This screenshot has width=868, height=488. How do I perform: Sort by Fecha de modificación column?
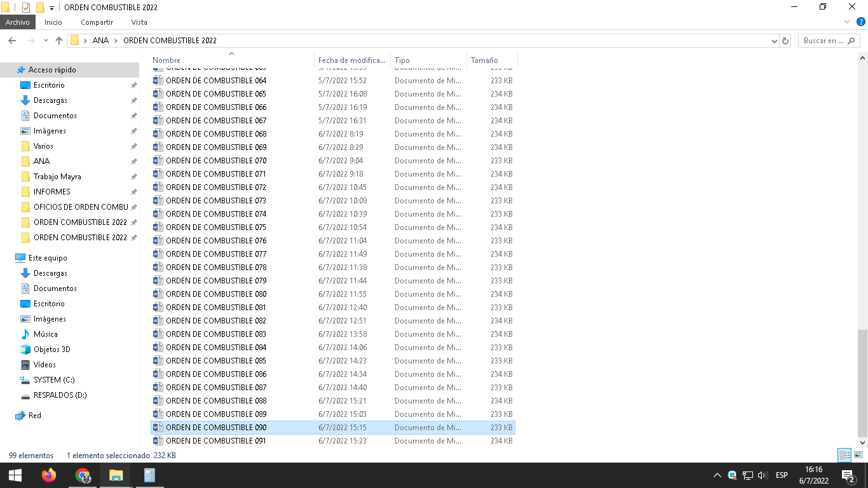click(351, 60)
